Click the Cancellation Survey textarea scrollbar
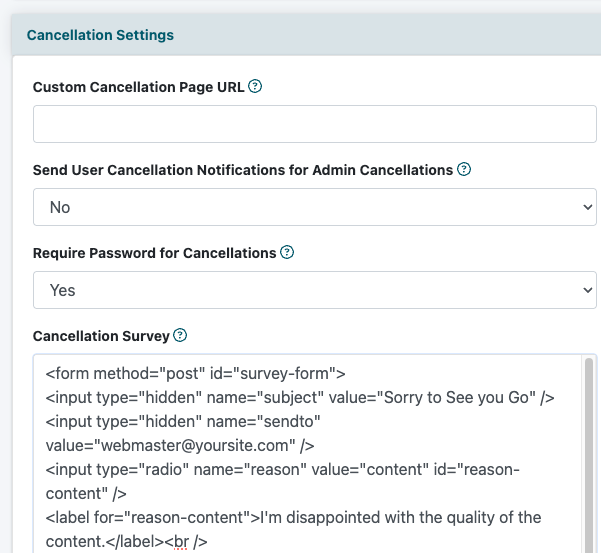This screenshot has width=601, height=553. point(589,454)
